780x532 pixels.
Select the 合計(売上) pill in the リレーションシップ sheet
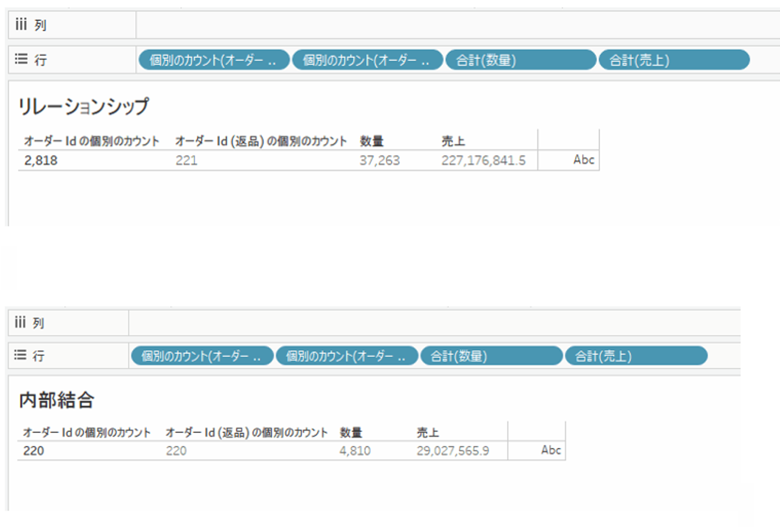coord(674,60)
